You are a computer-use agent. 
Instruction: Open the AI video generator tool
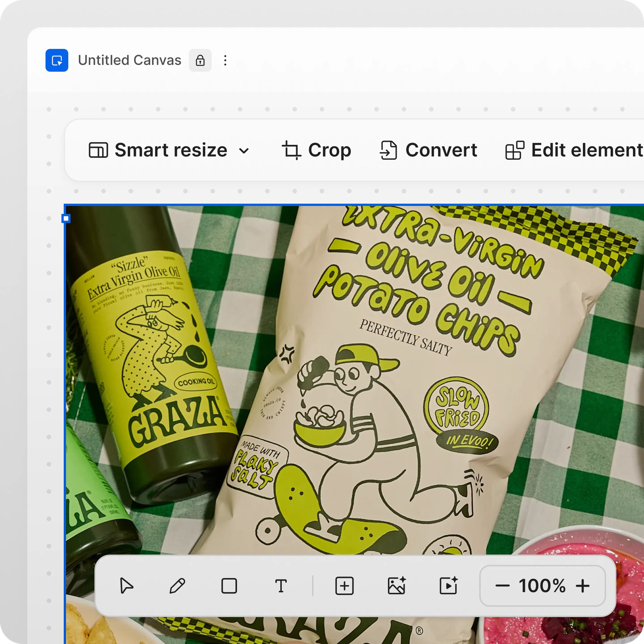tap(448, 586)
